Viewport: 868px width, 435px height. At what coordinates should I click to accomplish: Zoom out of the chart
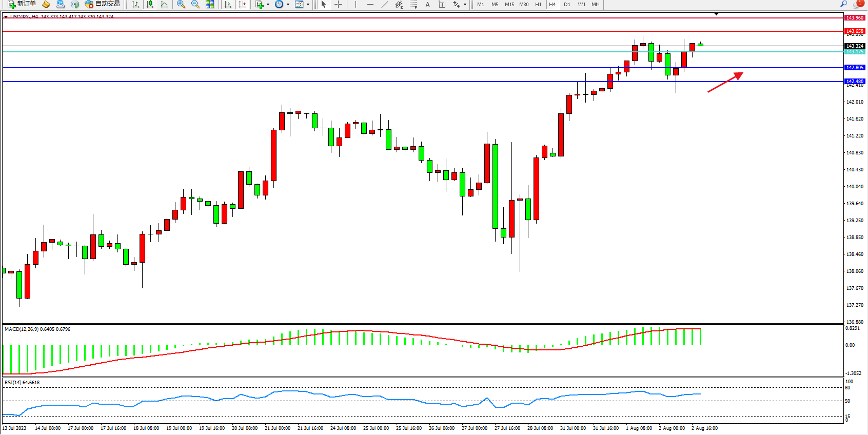point(195,4)
